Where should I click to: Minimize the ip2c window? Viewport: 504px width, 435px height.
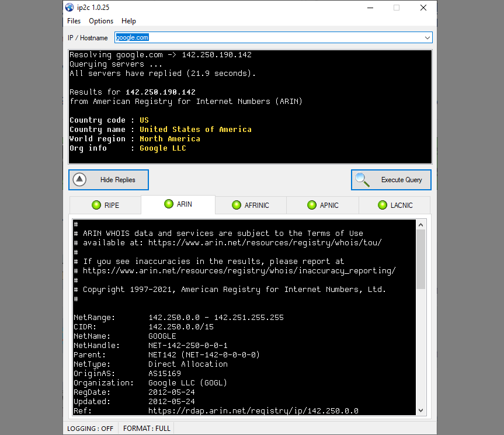coord(370,8)
